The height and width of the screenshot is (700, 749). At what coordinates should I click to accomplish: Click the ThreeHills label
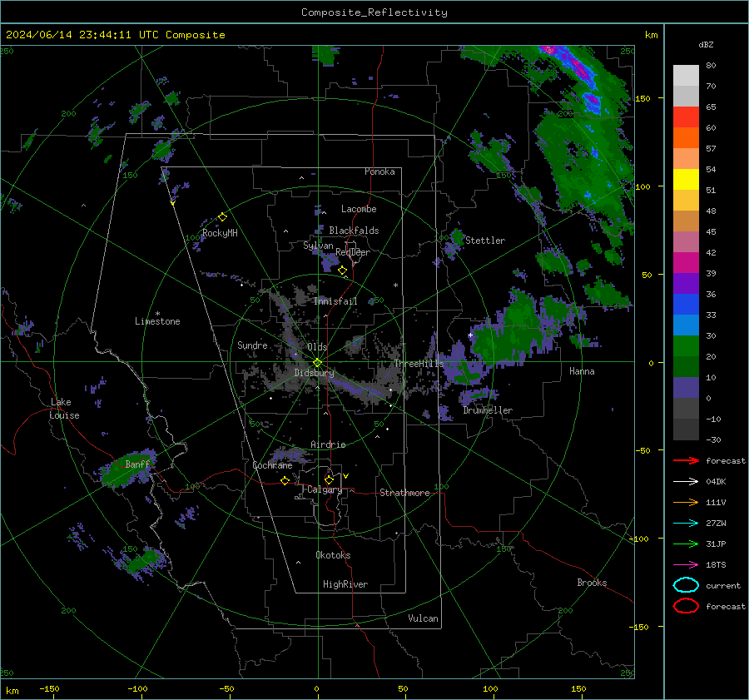[x=419, y=364]
